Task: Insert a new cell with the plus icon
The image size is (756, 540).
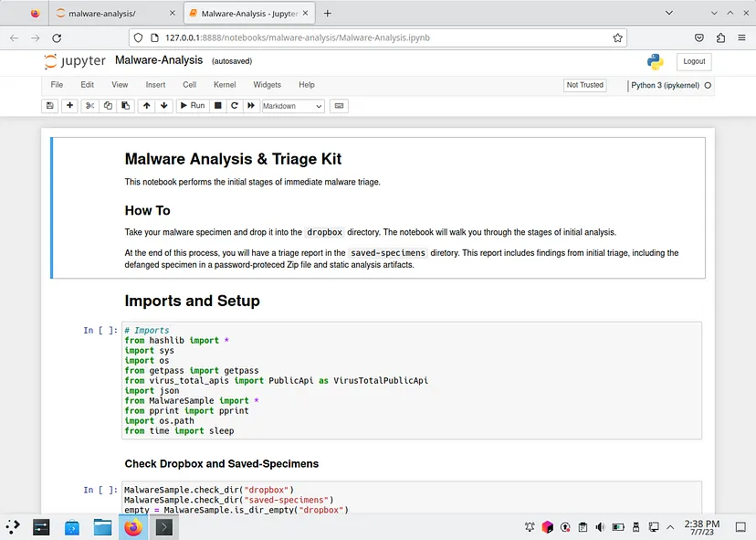Action: 68,106
